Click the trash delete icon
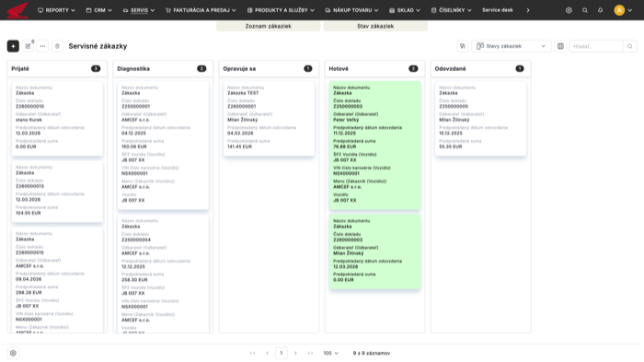This screenshot has width=644, height=362. pos(57,46)
